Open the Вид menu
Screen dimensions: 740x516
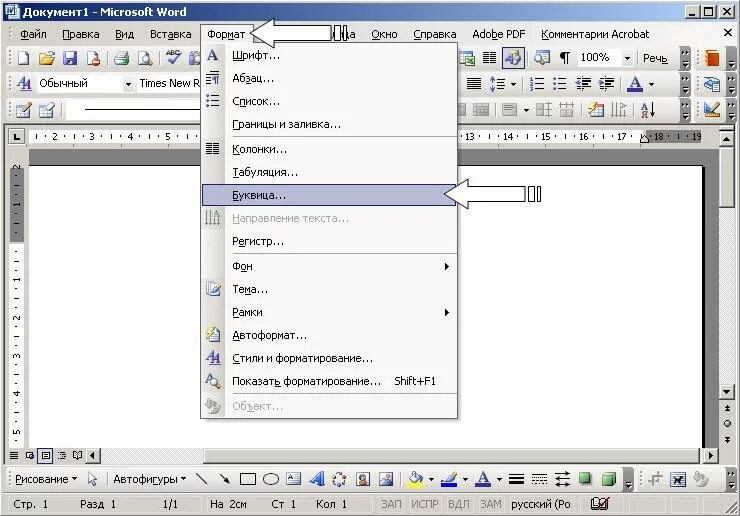tap(125, 34)
